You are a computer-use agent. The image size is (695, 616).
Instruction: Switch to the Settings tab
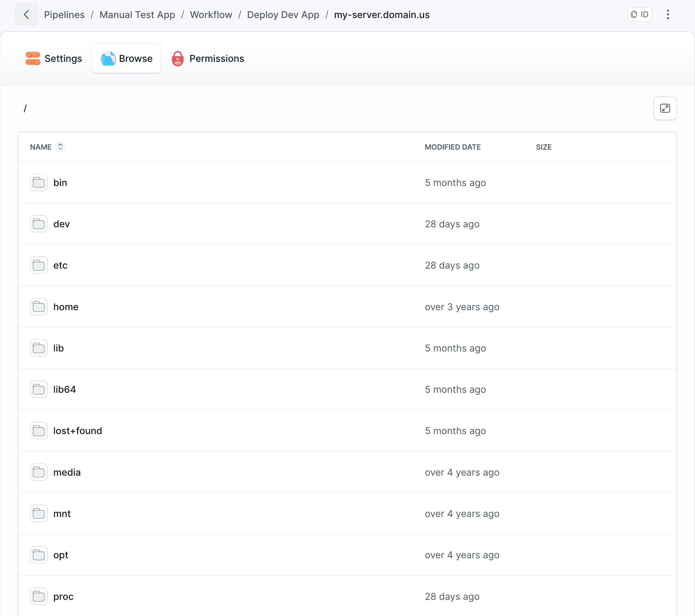point(54,58)
